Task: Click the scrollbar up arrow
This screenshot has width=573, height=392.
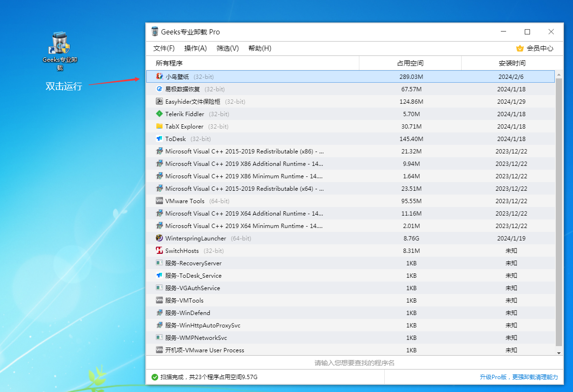Action: tap(559, 74)
